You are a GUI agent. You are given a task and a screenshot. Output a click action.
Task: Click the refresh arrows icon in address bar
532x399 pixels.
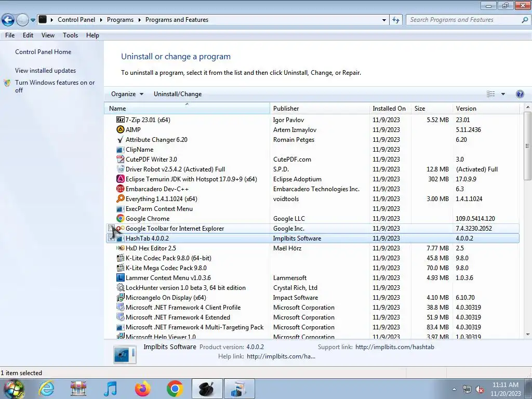point(395,20)
